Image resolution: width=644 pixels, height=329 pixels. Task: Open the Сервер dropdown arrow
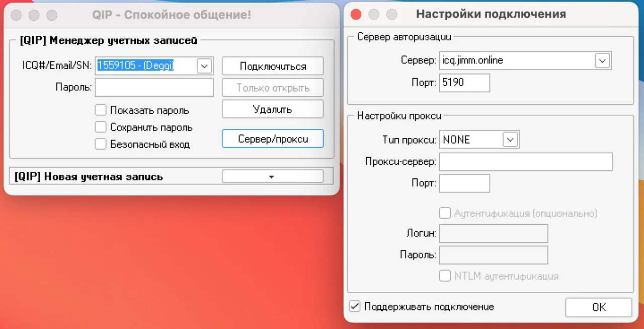(602, 60)
